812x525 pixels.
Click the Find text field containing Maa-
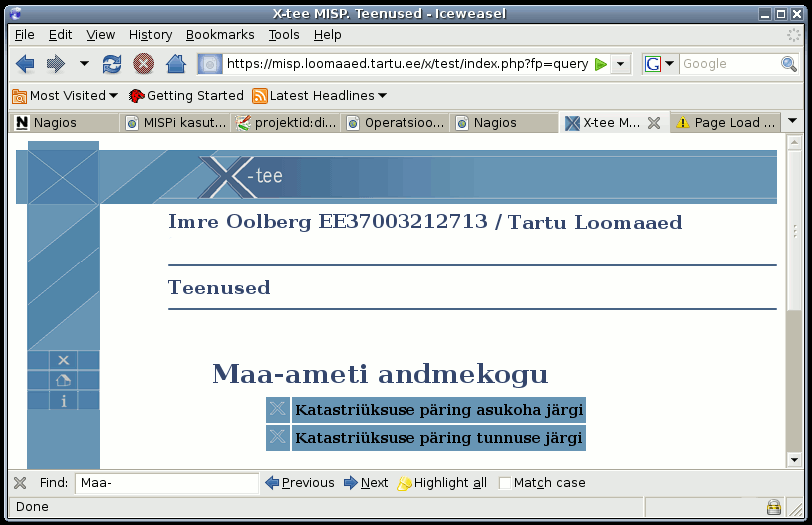point(167,483)
